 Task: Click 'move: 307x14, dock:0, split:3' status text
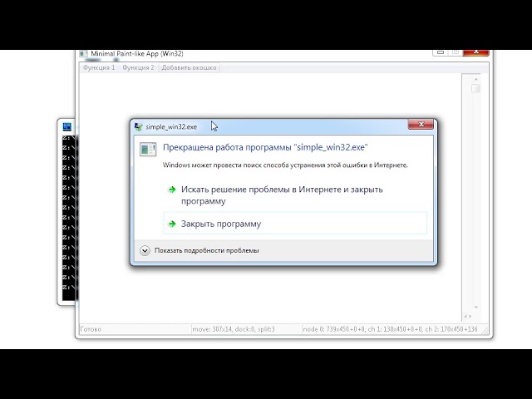(x=234, y=329)
